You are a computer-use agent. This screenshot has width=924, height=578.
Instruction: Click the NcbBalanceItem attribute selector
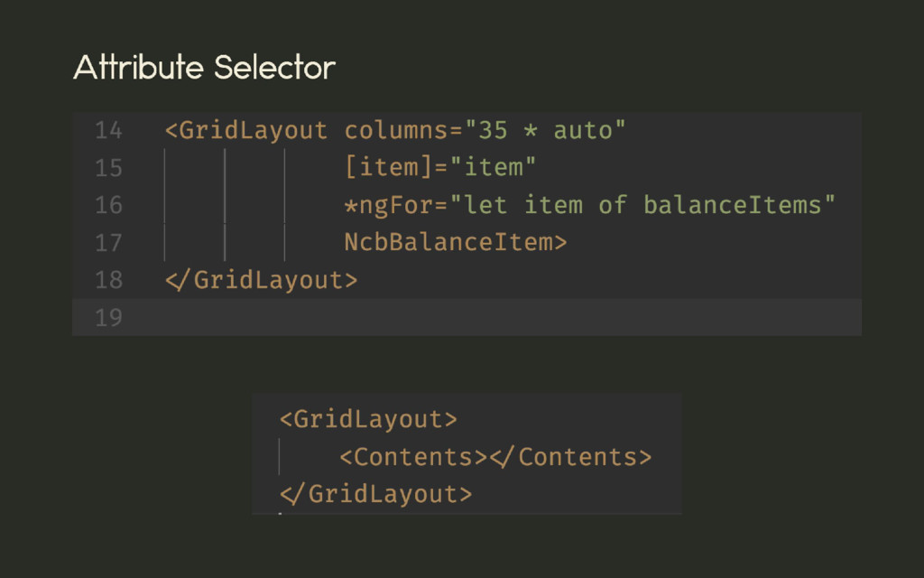click(448, 242)
